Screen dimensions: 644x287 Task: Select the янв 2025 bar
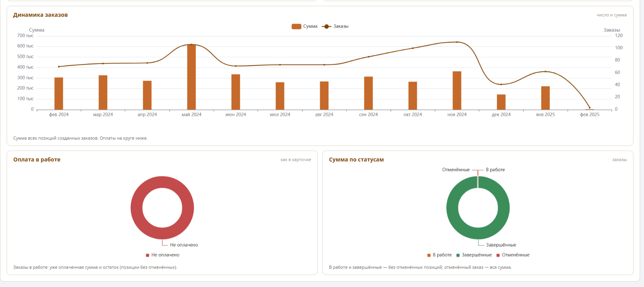coord(545,98)
